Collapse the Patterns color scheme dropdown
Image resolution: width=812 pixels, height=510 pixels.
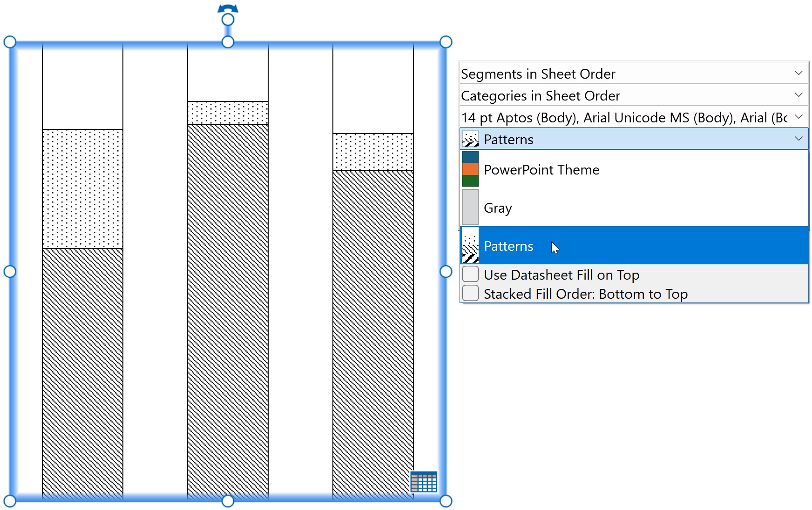point(798,139)
